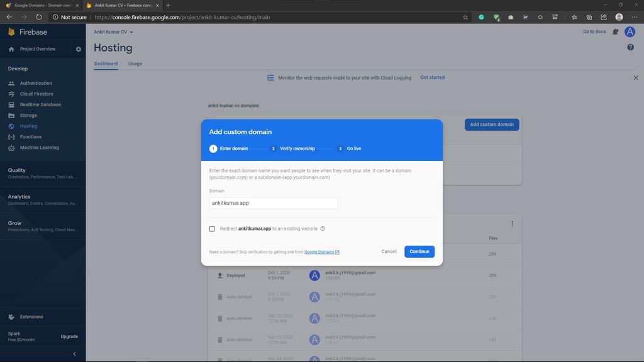Open the help question mark icon
This screenshot has height=362, width=644.
coord(630,48)
